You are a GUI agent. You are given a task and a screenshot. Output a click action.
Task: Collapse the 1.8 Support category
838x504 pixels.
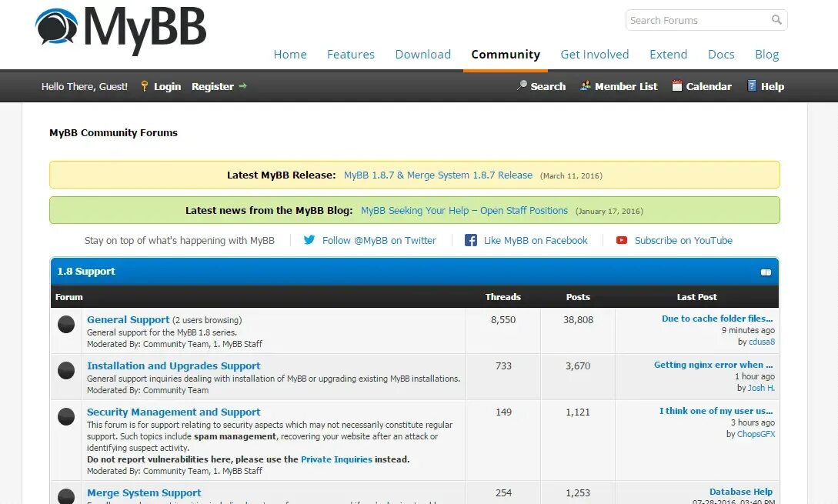click(x=766, y=272)
